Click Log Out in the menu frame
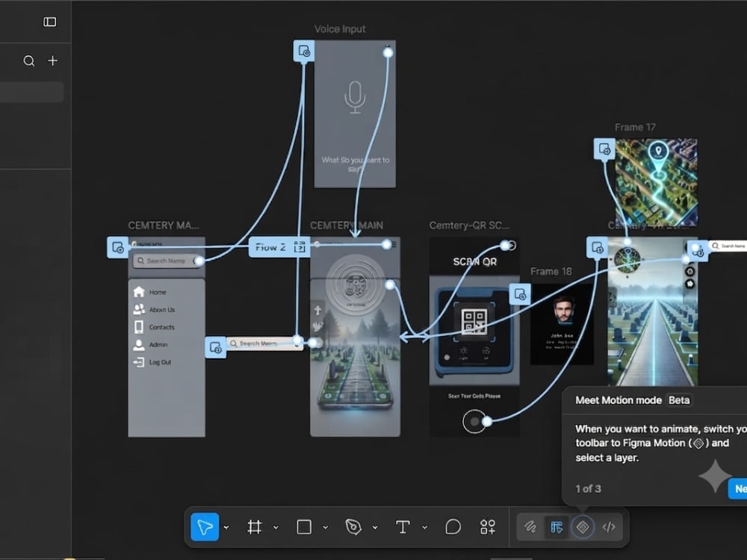The height and width of the screenshot is (560, 747). pyautogui.click(x=160, y=362)
